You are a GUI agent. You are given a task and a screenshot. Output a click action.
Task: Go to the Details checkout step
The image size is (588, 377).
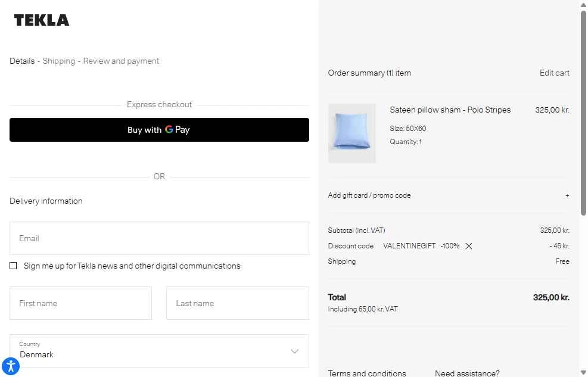tap(22, 61)
